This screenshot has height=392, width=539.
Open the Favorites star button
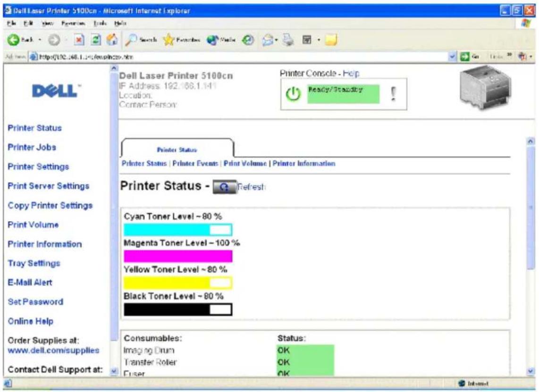(x=181, y=40)
